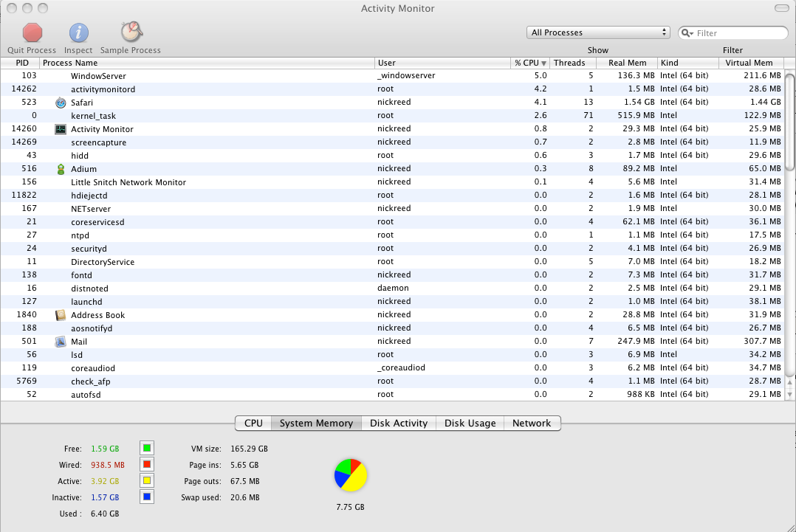Open the Inspect info icon
Screen dimensions: 796x532
[79, 33]
